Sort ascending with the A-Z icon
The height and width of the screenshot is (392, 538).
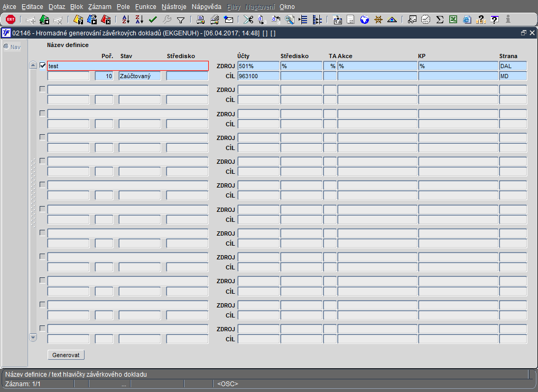pyautogui.click(x=126, y=20)
